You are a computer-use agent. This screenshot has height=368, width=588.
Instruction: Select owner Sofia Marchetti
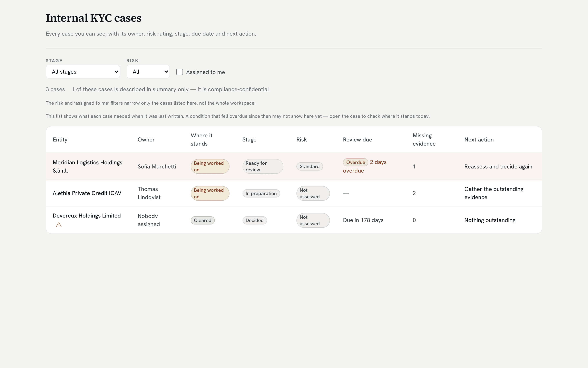(x=157, y=166)
